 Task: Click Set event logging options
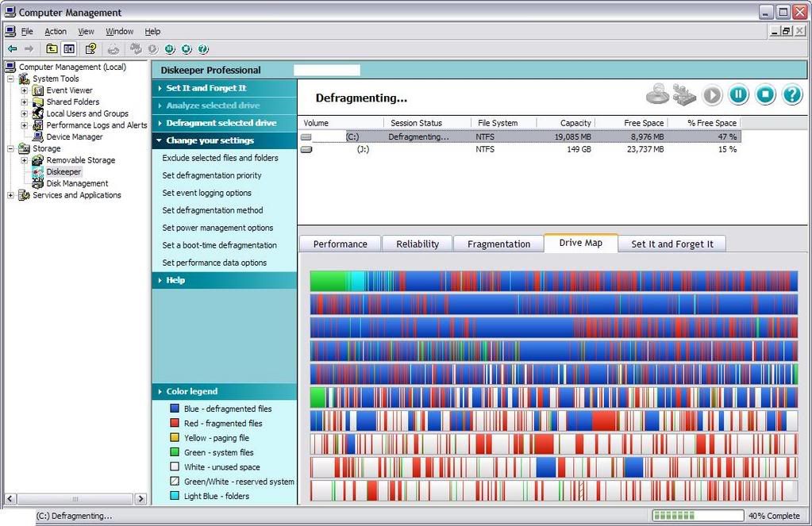click(206, 193)
